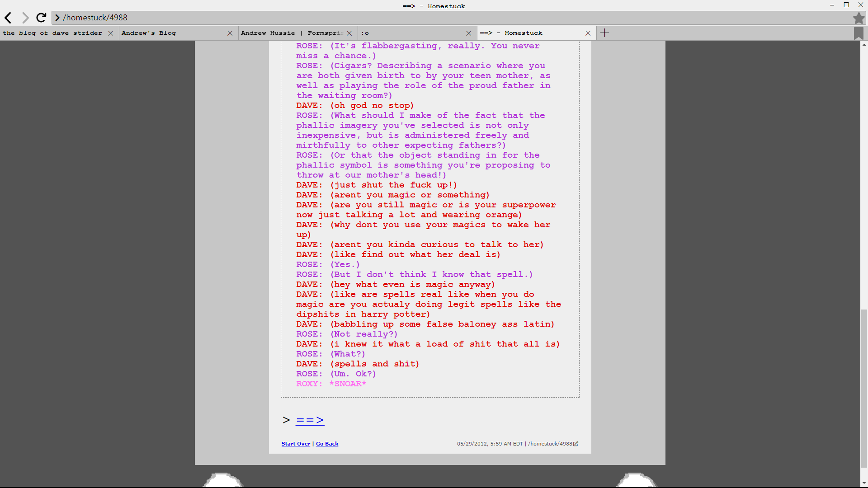The image size is (868, 488).
Task: Follow the '==>' next page link
Action: pyautogui.click(x=310, y=420)
